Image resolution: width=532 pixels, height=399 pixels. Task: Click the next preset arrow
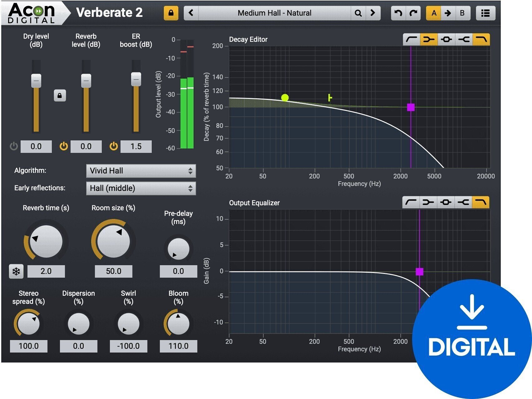point(372,13)
